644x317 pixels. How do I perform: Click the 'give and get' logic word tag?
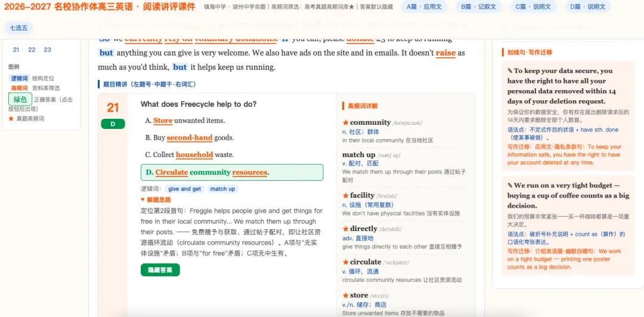(184, 189)
